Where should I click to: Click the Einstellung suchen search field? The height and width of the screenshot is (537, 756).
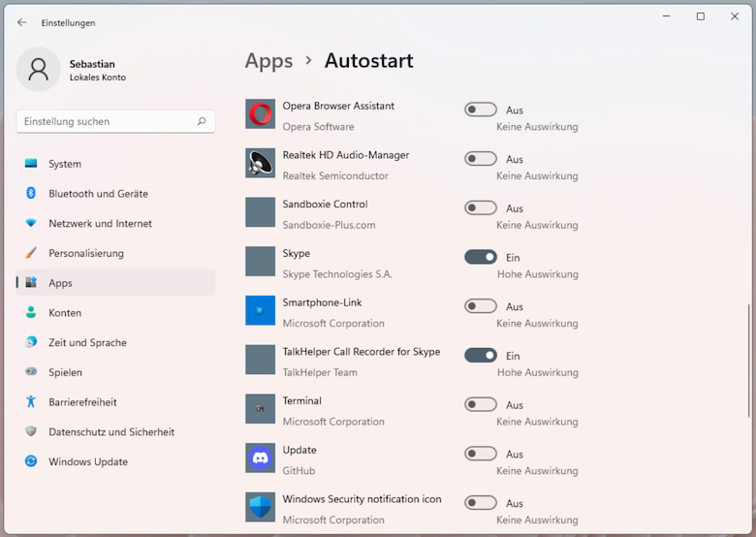107,121
